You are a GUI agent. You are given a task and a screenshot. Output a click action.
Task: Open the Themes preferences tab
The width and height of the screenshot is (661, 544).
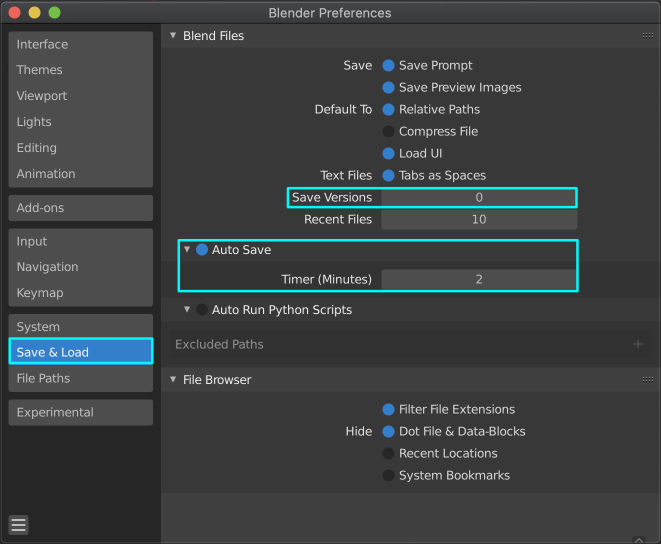[x=81, y=70]
